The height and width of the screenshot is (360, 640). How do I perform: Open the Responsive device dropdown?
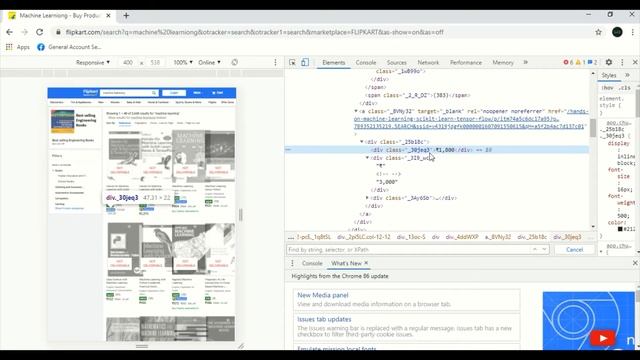point(93,62)
